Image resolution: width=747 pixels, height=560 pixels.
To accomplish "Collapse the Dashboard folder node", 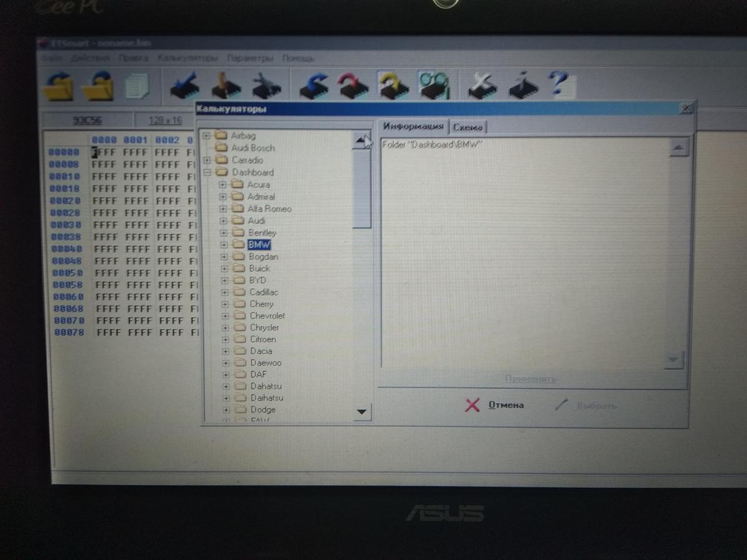I will click(x=207, y=172).
